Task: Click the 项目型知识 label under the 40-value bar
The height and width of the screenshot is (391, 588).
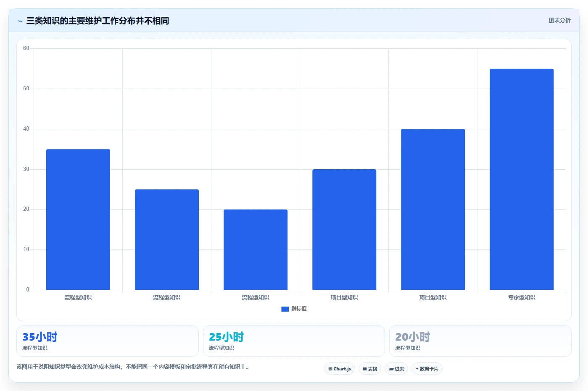Action: click(x=433, y=297)
